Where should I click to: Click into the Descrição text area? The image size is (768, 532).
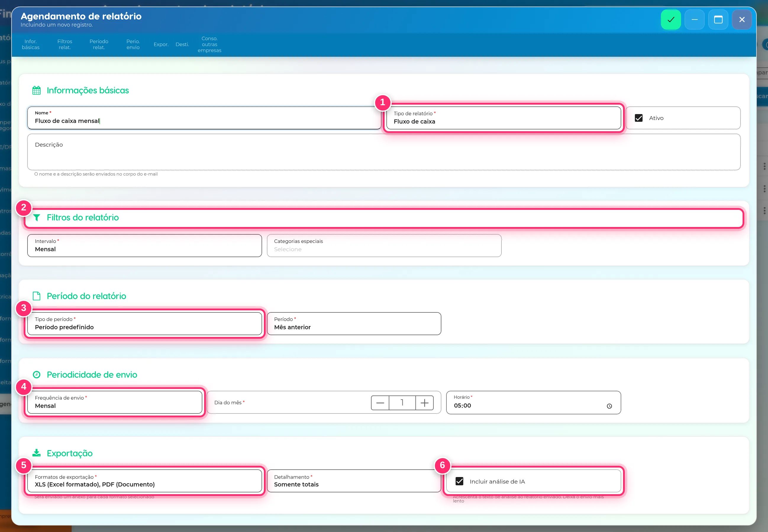384,152
